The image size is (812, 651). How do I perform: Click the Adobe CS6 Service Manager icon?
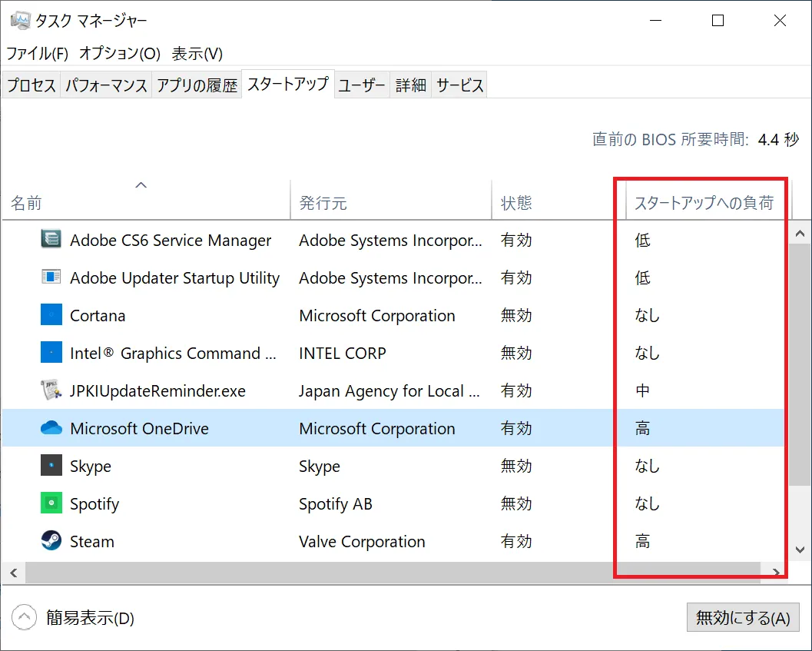[51, 240]
